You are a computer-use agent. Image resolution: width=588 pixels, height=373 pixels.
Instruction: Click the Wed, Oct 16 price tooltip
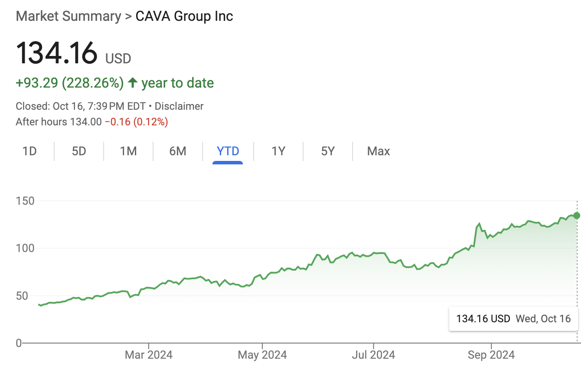[x=513, y=319]
